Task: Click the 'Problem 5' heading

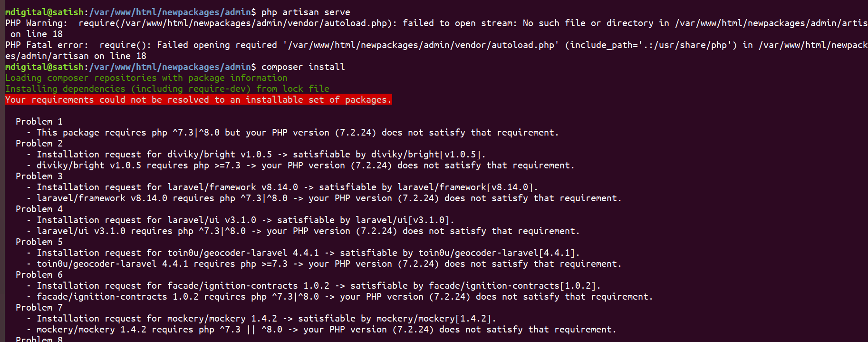Action: (x=39, y=242)
